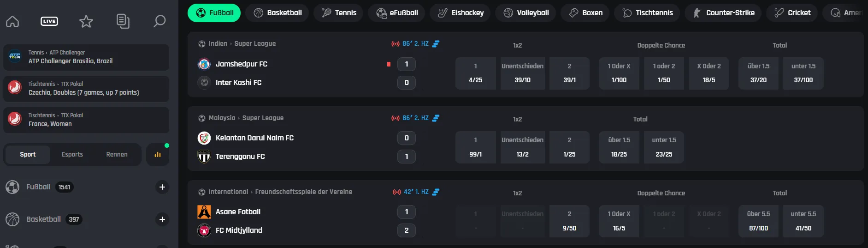Pick über 5.5 odds at 87/100
868x248 pixels.
click(758, 221)
